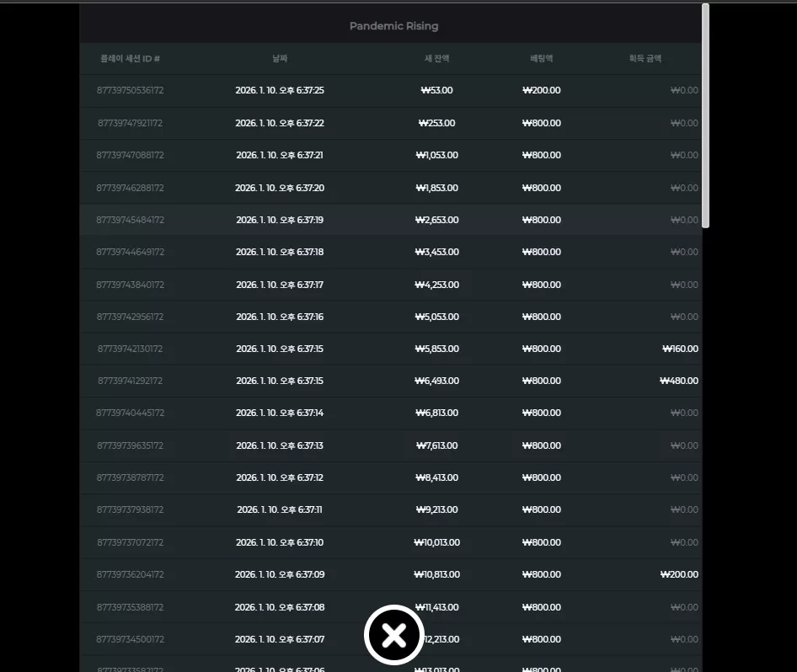Click the 베팅액 column header
This screenshot has height=672, width=797.
542,58
